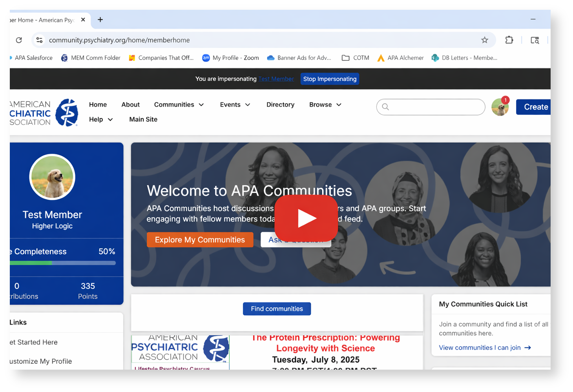Click the Explore My Communities button

(x=200, y=240)
